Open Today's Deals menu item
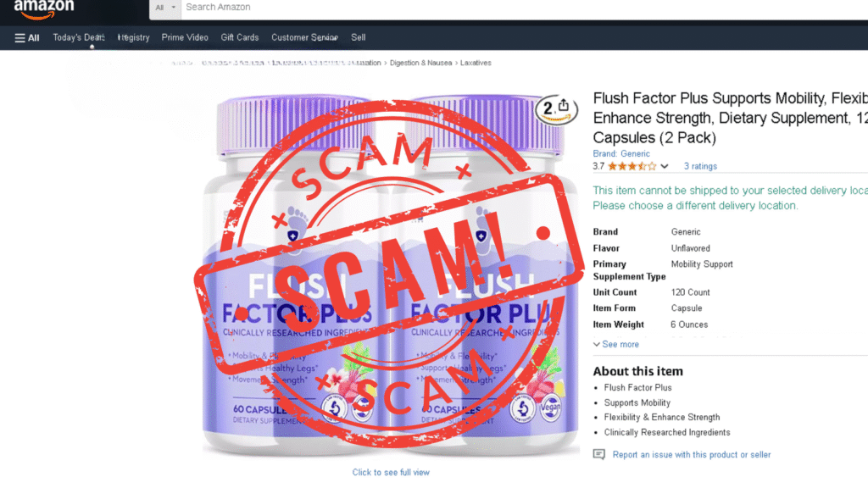This screenshot has height=488, width=868. click(x=79, y=37)
